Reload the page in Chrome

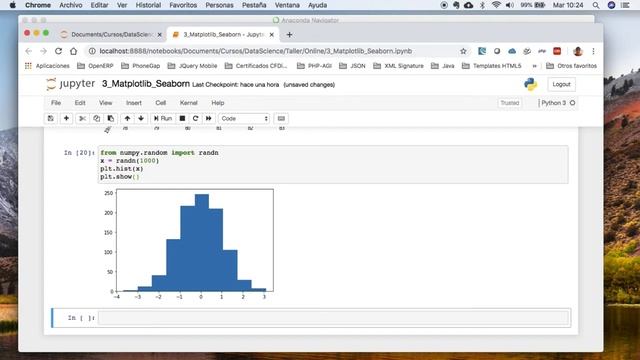coord(58,51)
